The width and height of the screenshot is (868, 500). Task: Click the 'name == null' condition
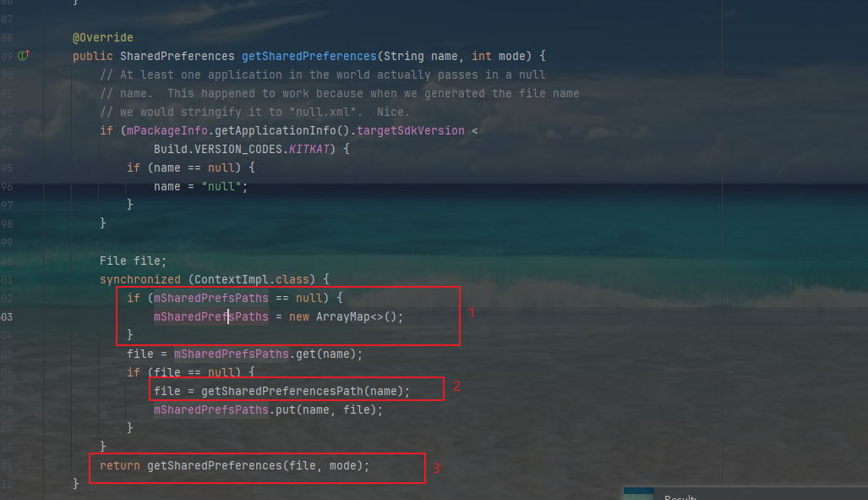[194, 168]
